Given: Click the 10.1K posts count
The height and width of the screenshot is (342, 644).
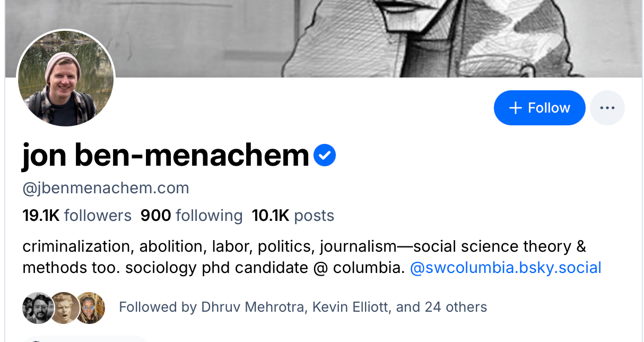Looking at the screenshot, I should pos(293,216).
